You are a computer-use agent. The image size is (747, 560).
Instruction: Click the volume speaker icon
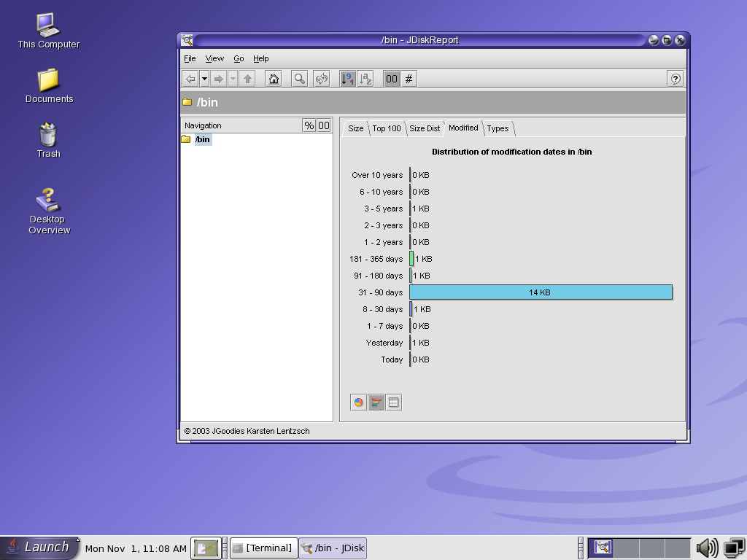click(708, 548)
